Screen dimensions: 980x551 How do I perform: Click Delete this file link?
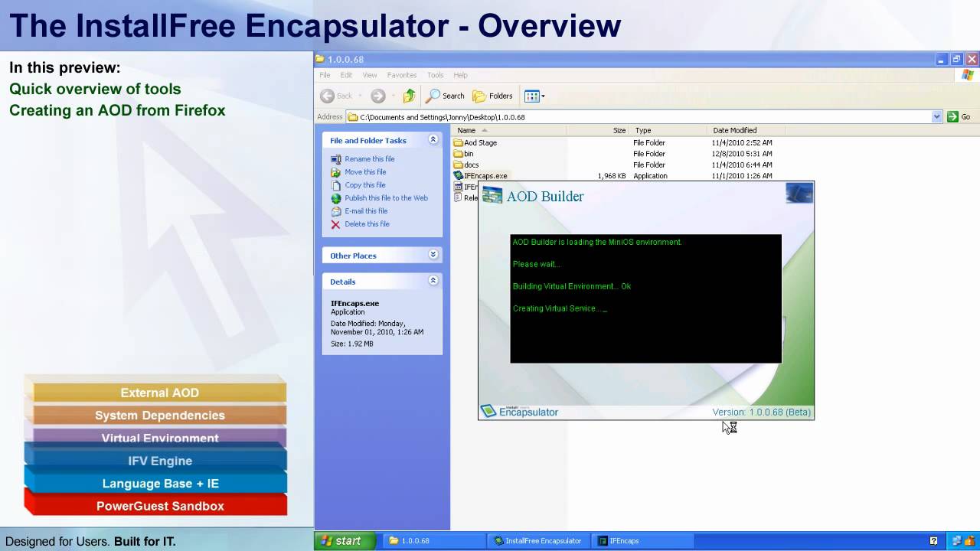coord(367,224)
